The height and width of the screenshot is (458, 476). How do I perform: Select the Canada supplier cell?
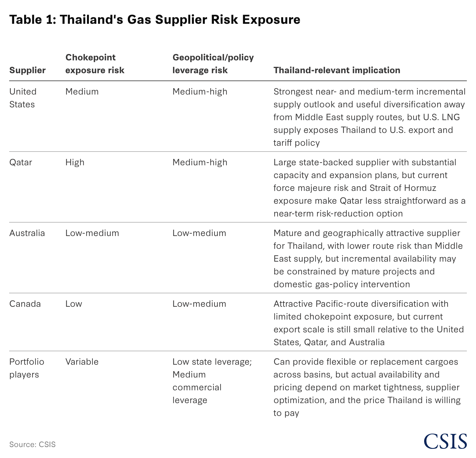point(25,304)
